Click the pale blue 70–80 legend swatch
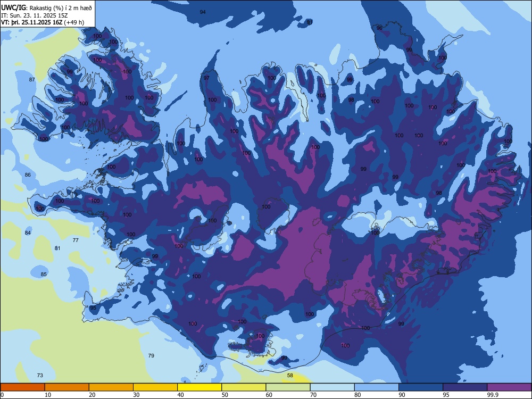 pyautogui.click(x=332, y=387)
